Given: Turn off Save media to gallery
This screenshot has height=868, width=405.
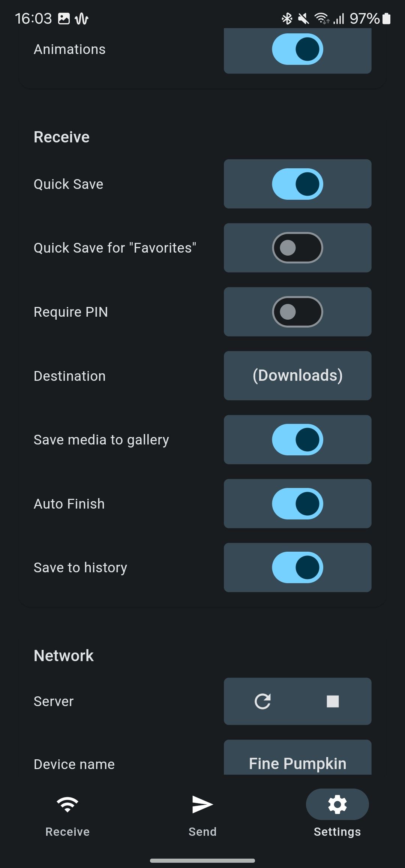Looking at the screenshot, I should 298,440.
